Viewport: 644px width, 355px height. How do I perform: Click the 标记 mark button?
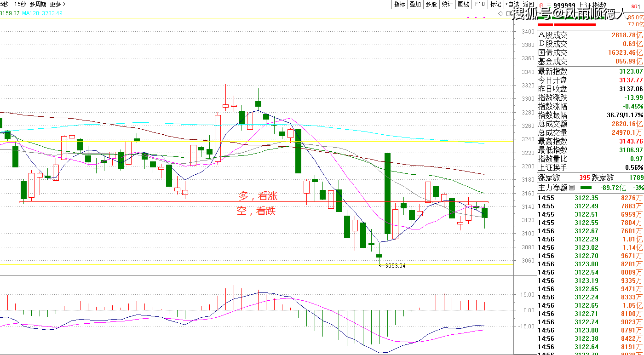(495, 4)
